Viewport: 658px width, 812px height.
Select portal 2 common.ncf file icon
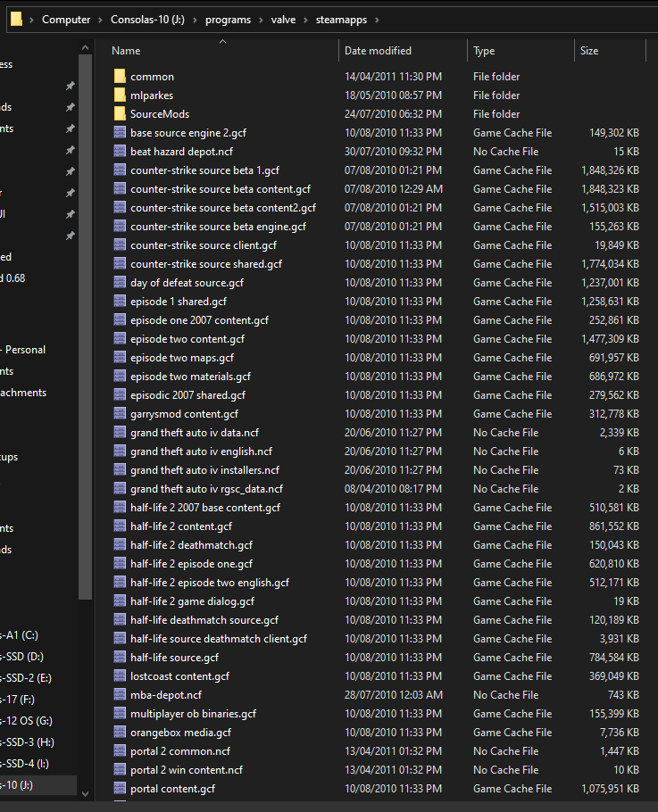120,751
